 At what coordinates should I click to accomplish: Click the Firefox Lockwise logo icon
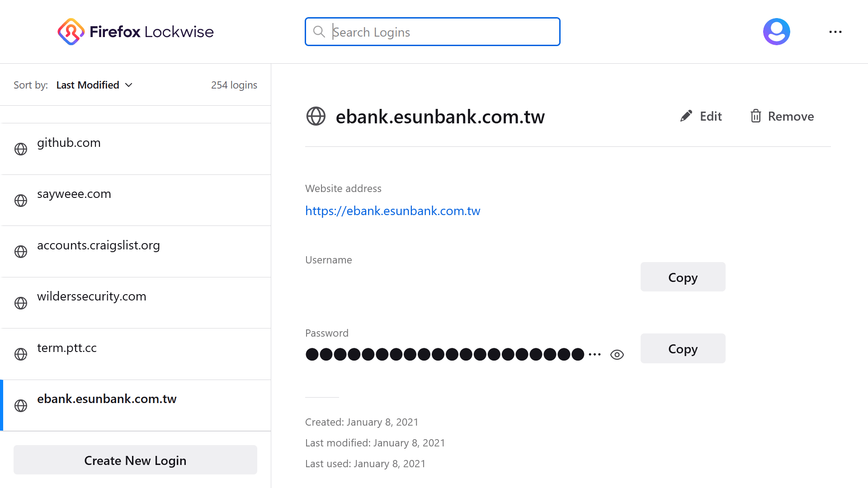point(71,32)
